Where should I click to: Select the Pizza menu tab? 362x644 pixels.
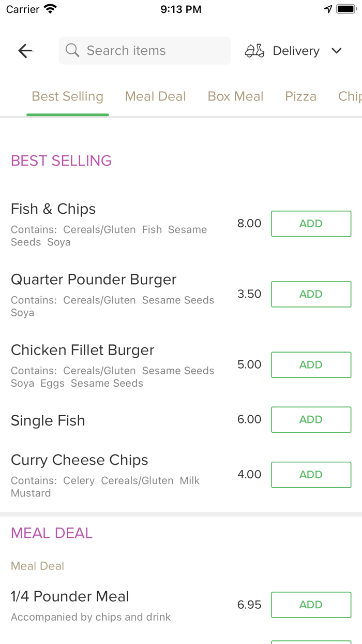click(x=300, y=96)
